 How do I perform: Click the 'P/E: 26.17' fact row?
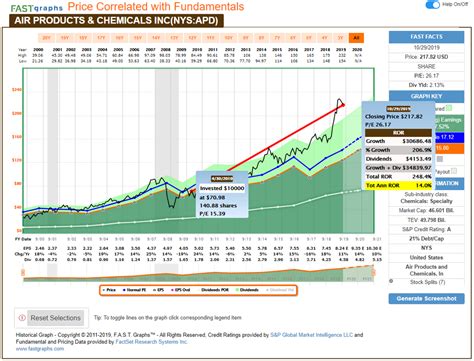(x=426, y=76)
